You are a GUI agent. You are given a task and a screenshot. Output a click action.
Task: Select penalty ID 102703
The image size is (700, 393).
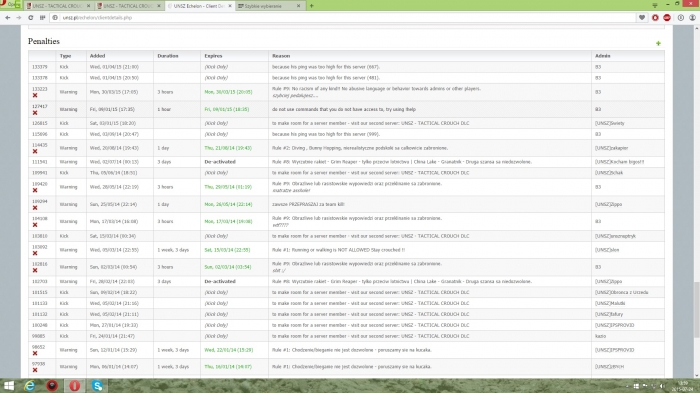click(40, 282)
